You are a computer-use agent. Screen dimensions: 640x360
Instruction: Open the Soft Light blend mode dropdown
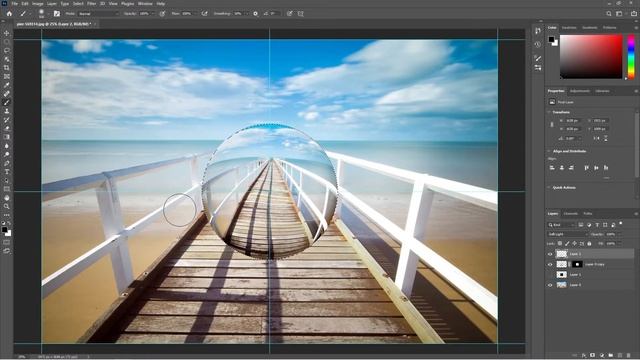(x=567, y=234)
